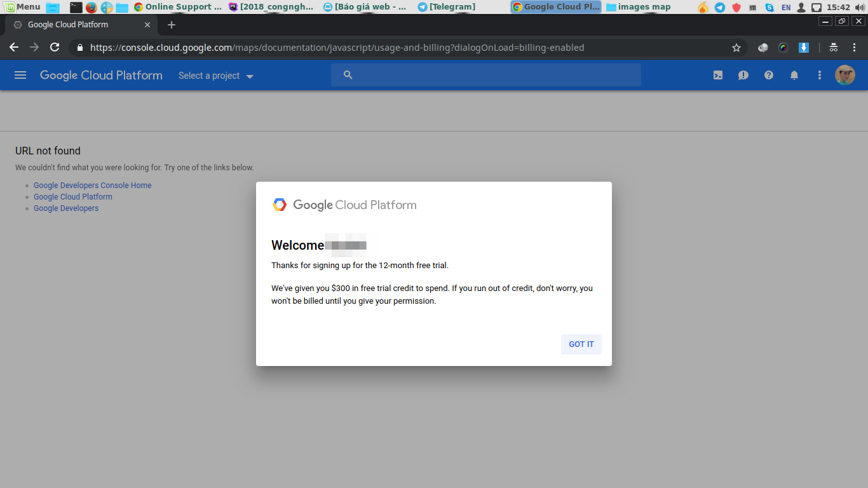868x488 pixels.
Task: Click the Cloud Platform search field
Action: click(485, 75)
